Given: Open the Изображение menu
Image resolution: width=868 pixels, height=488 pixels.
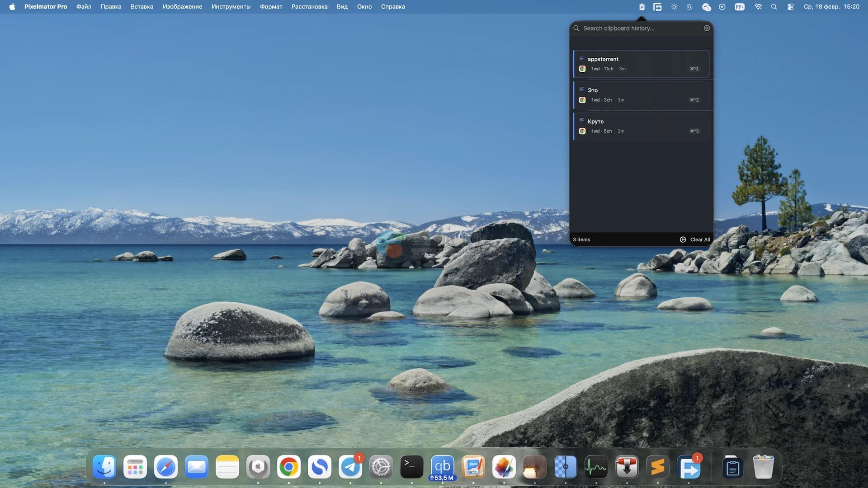Looking at the screenshot, I should coord(182,7).
